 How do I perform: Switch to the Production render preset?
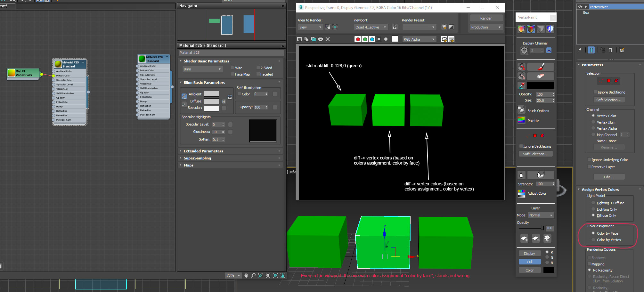(486, 27)
